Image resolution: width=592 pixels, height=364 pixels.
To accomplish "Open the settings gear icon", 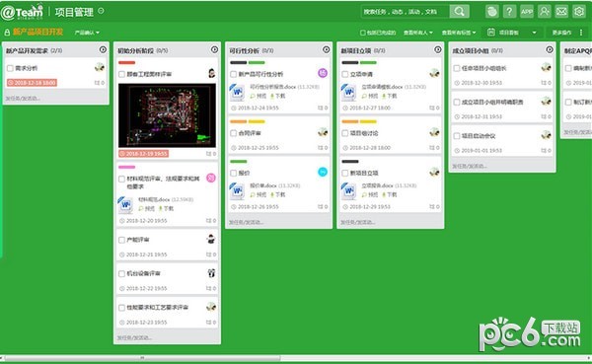I will point(579,11).
